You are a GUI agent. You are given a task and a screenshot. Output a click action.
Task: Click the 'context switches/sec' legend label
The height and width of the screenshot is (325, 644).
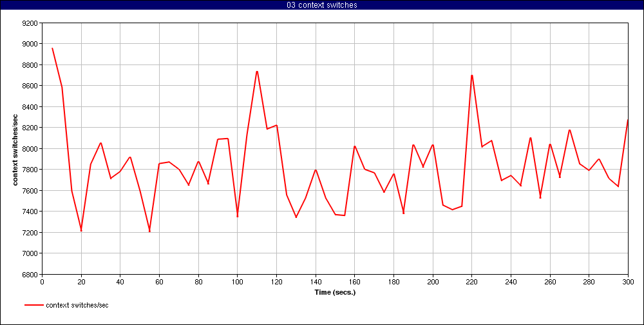click(77, 305)
